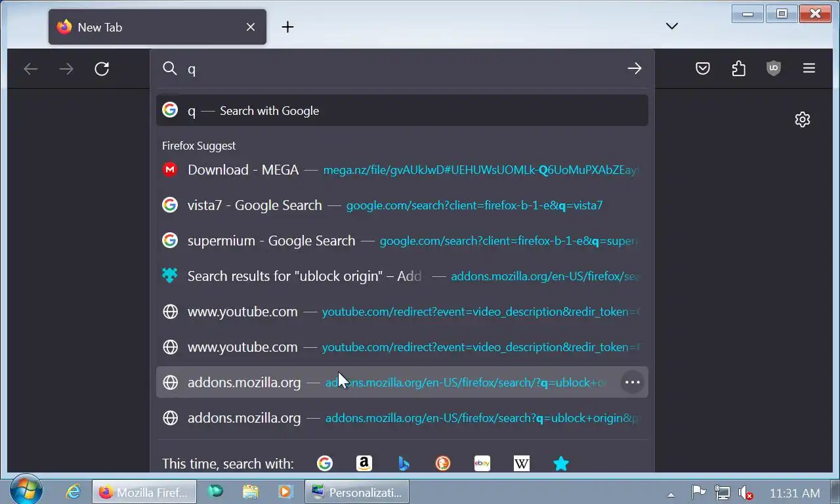Switch to Mozilla Firefox taskbar button
This screenshot has height=504, width=840.
(x=144, y=492)
